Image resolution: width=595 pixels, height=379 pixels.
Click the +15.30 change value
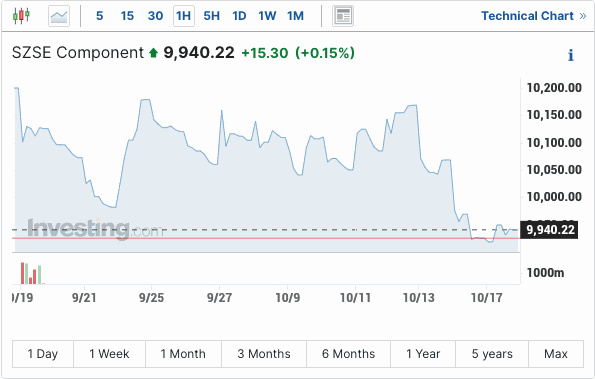pyautogui.click(x=265, y=53)
